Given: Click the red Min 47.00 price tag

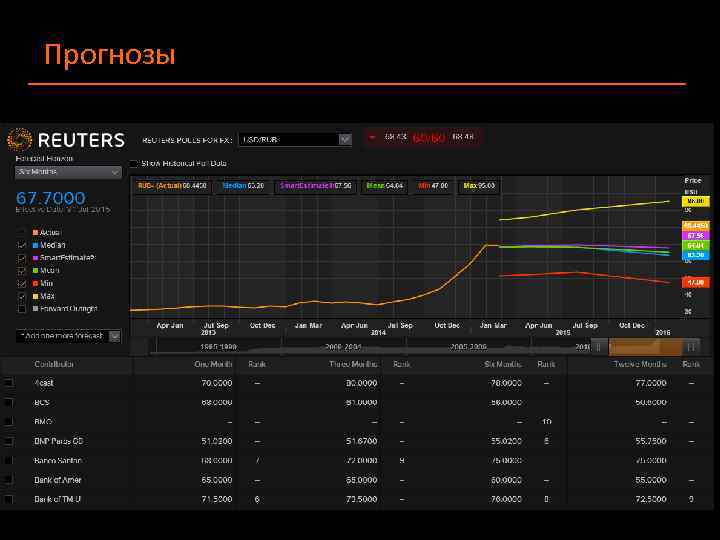Looking at the screenshot, I should [696, 282].
